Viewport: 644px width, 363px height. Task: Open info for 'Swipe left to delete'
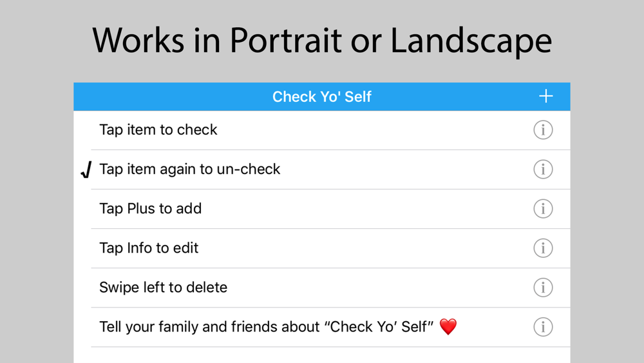tap(543, 288)
